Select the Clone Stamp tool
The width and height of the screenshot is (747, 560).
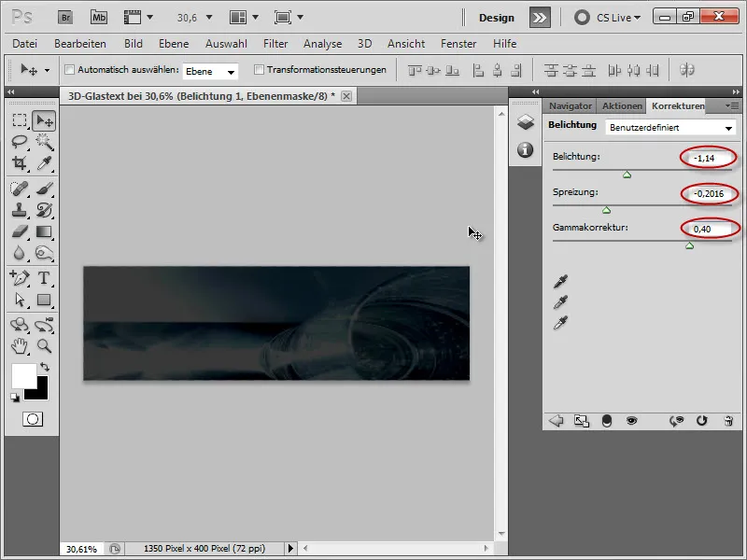point(20,210)
